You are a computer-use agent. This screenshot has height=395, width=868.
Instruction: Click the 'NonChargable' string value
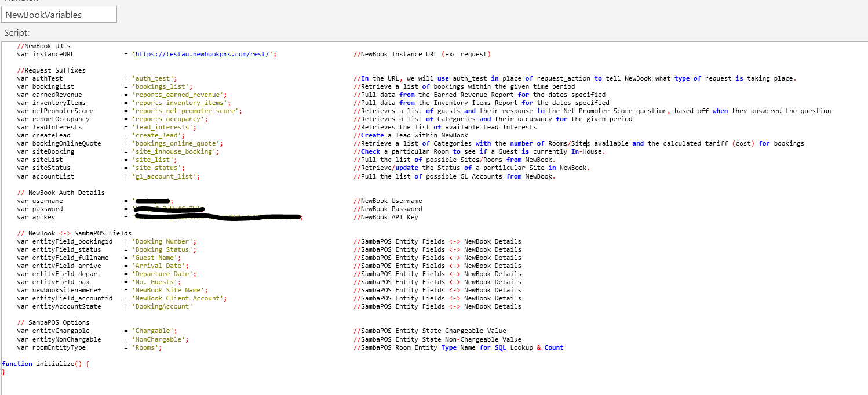159,339
